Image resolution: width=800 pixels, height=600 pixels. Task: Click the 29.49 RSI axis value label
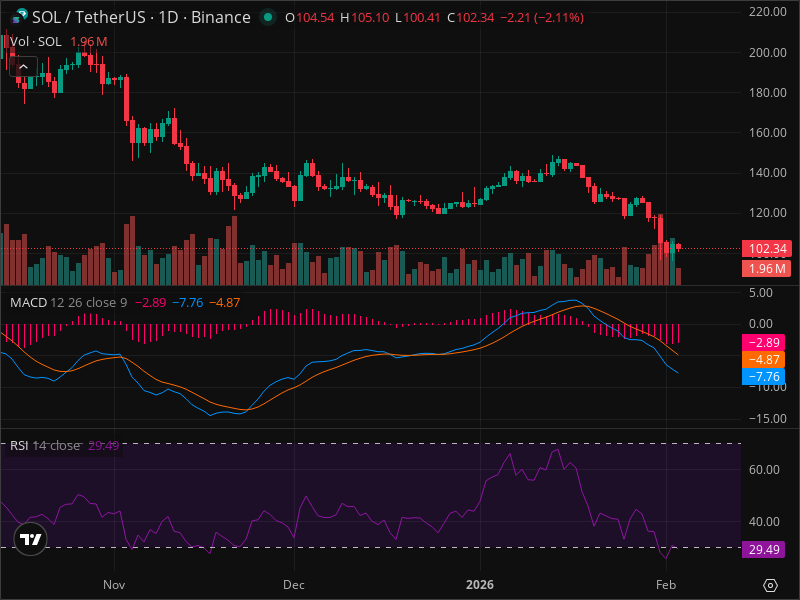(x=763, y=549)
